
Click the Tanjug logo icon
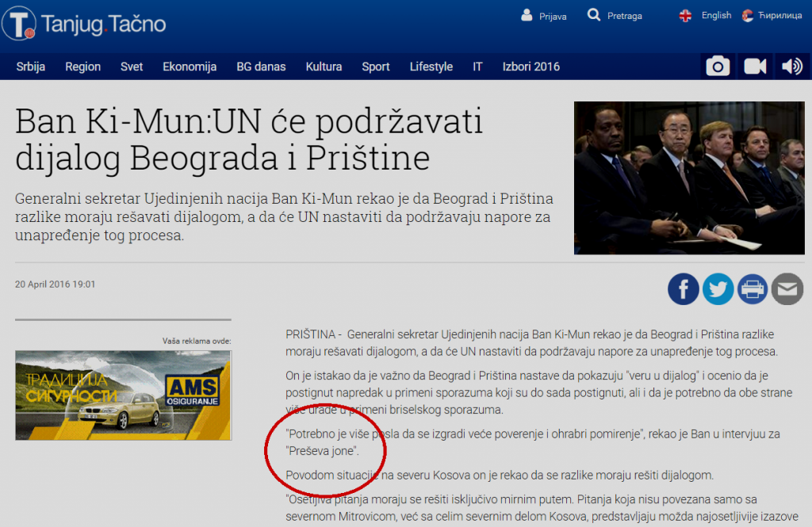[19, 23]
